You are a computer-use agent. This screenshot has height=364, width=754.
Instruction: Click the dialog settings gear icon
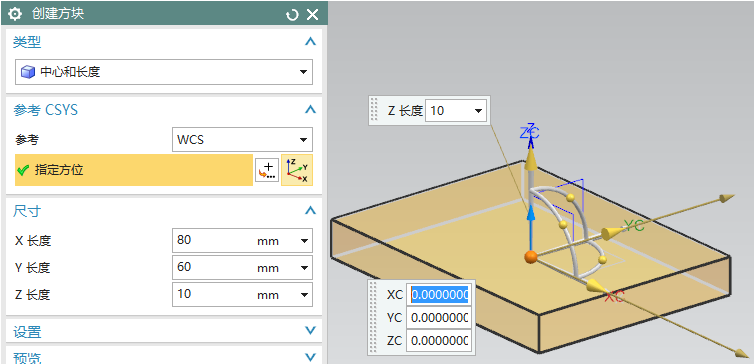click(x=15, y=14)
